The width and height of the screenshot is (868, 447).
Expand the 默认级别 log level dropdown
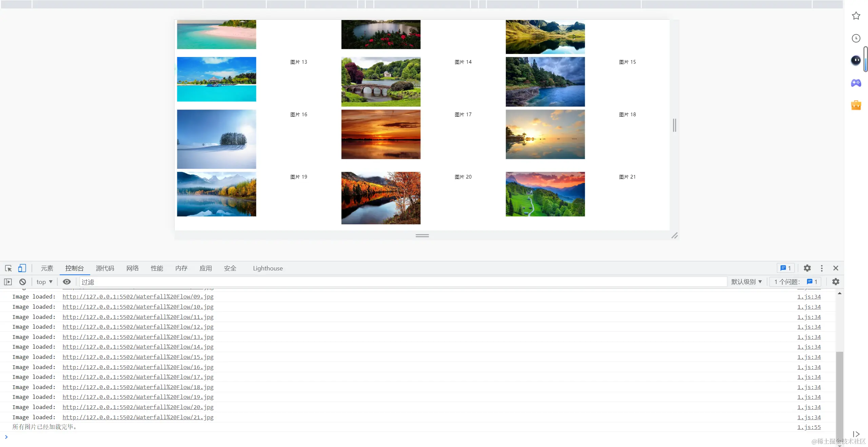[746, 282]
